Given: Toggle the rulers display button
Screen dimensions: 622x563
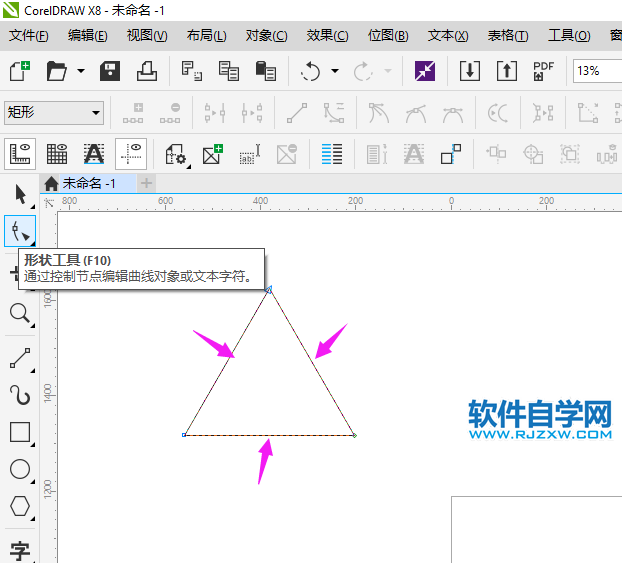Looking at the screenshot, I should pos(19,154).
